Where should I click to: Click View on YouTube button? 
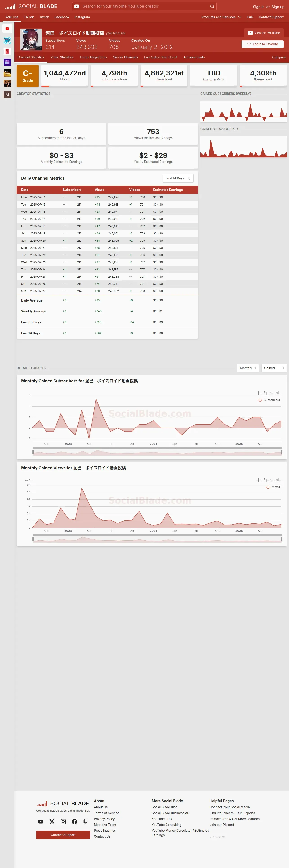[x=264, y=33]
